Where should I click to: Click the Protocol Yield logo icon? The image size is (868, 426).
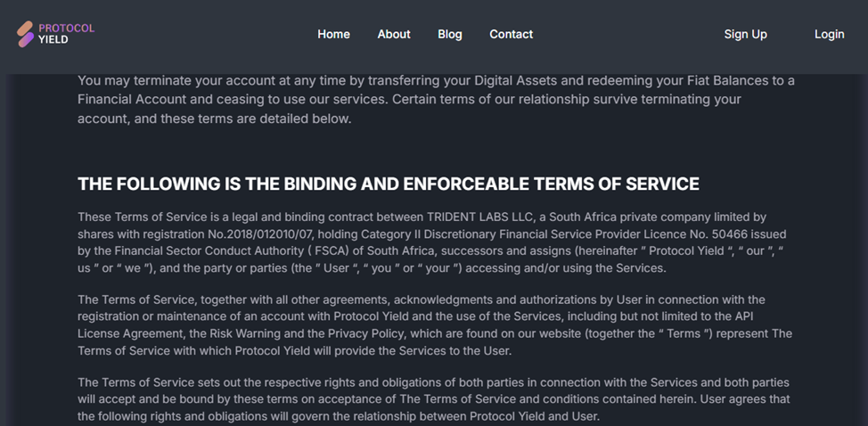click(25, 34)
